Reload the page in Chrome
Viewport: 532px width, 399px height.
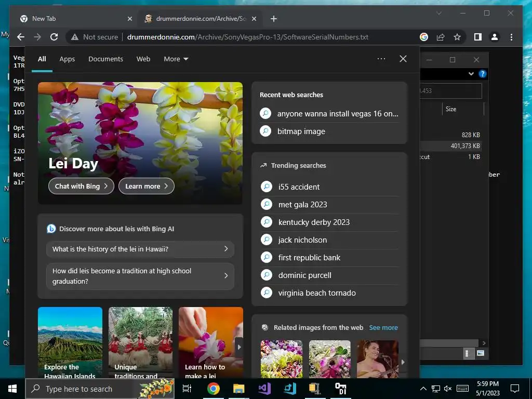(x=54, y=37)
